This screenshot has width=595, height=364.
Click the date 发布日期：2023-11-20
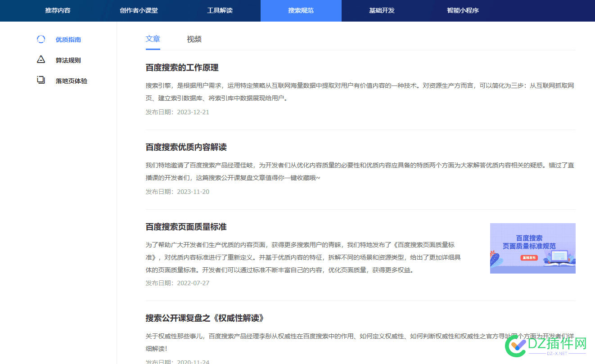(x=177, y=192)
